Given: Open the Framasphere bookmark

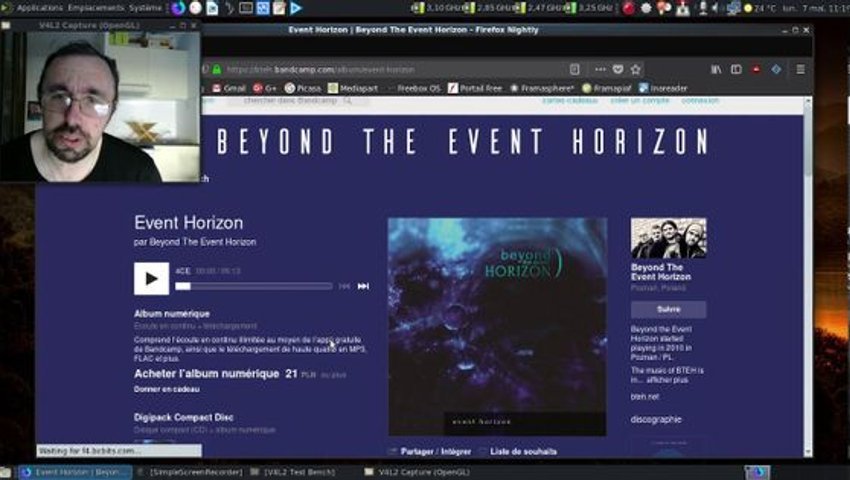Looking at the screenshot, I should coord(542,88).
